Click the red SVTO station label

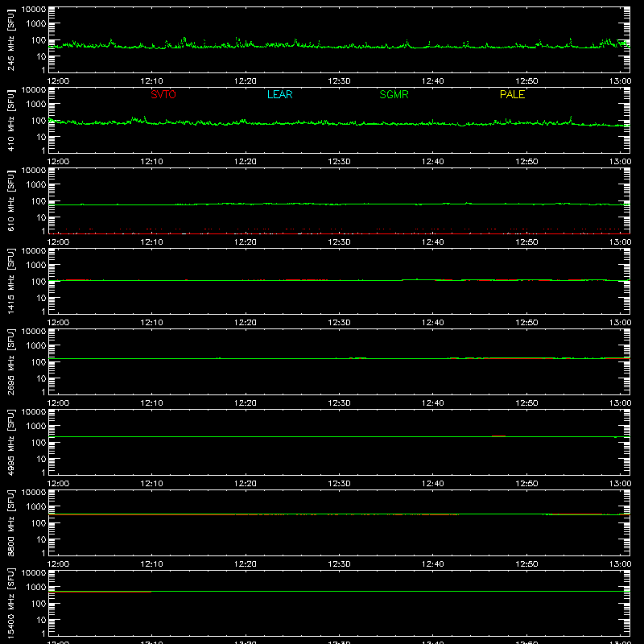pyautogui.click(x=163, y=94)
